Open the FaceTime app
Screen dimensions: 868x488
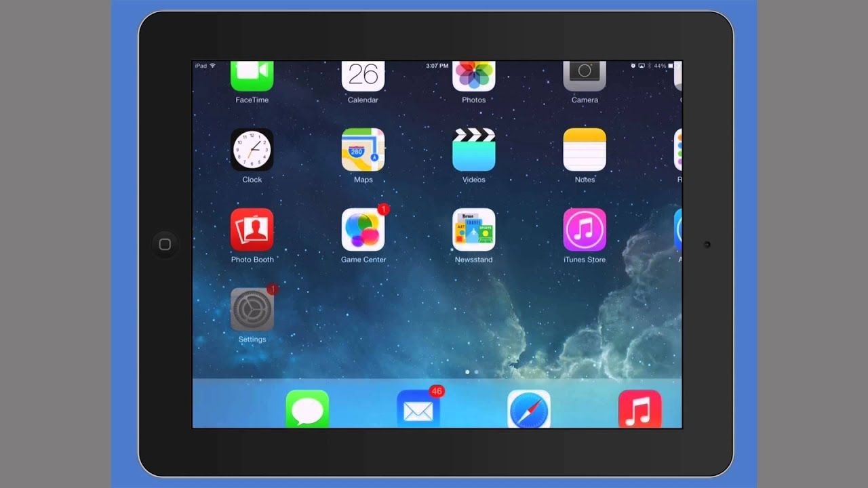click(x=252, y=76)
